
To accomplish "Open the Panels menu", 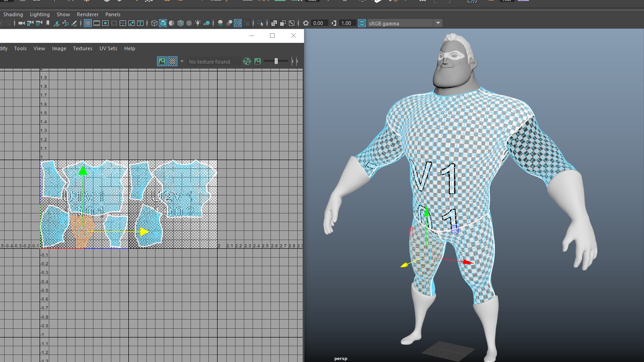I will [x=113, y=14].
